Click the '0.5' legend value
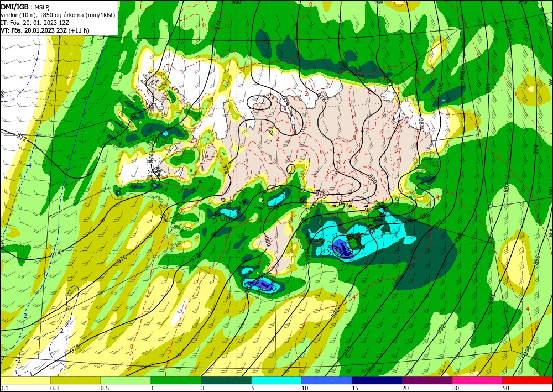The height and width of the screenshot is (392, 553). point(105,388)
